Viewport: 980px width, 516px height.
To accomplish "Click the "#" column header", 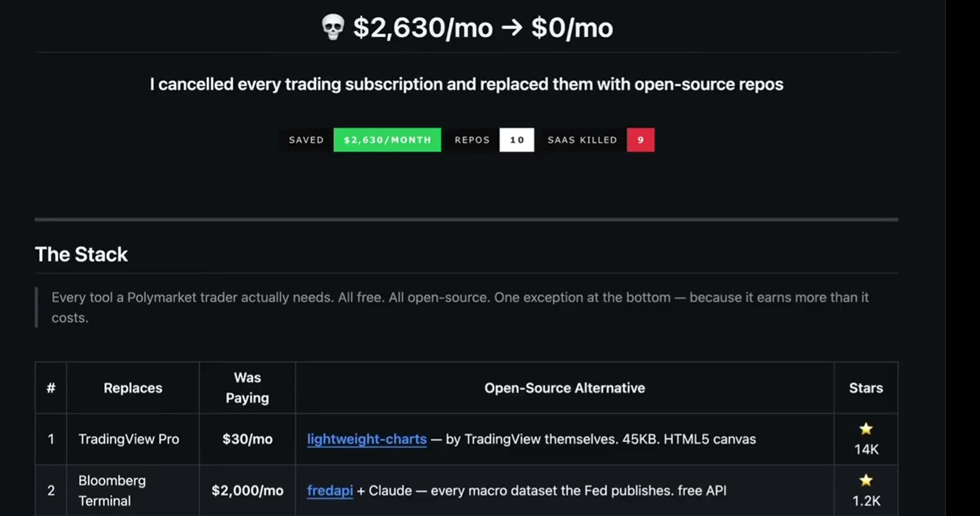I will pyautogui.click(x=51, y=388).
